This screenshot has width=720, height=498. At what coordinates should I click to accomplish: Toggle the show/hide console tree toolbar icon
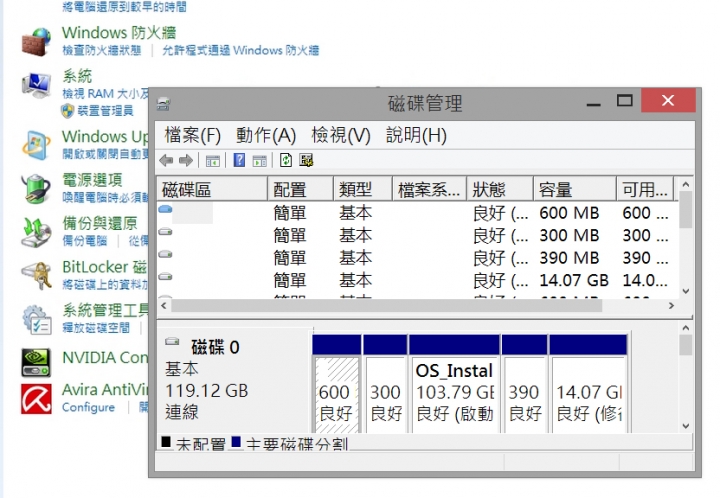click(x=213, y=161)
